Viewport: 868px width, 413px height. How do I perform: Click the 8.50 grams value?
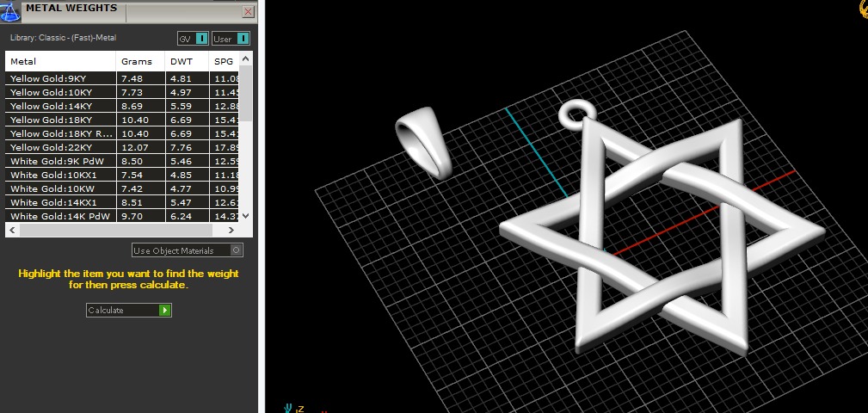(132, 161)
